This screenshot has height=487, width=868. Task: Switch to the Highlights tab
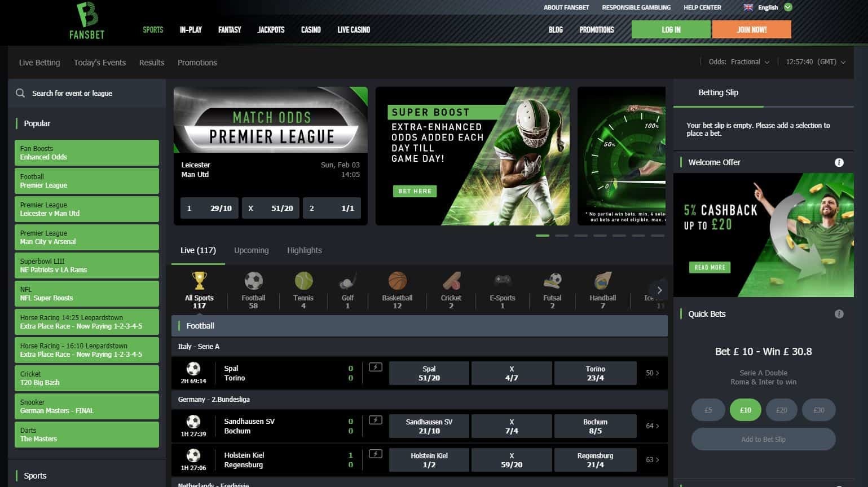click(x=305, y=250)
